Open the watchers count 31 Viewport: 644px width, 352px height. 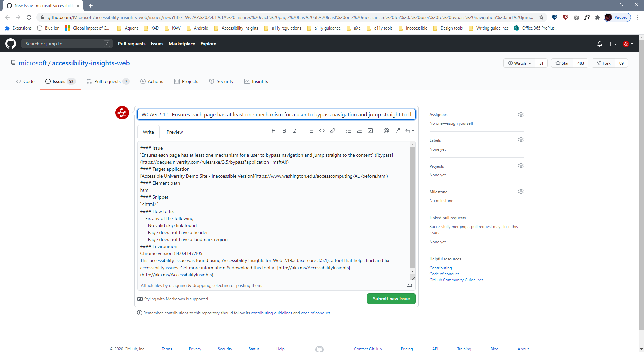click(541, 63)
